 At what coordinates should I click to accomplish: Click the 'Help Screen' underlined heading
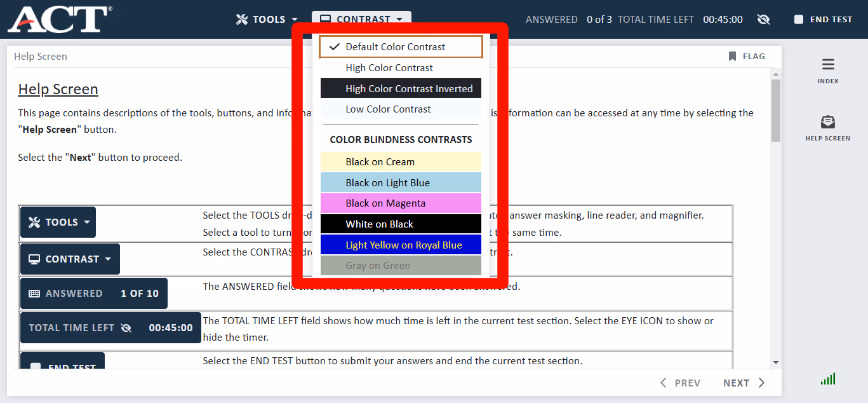click(x=58, y=89)
